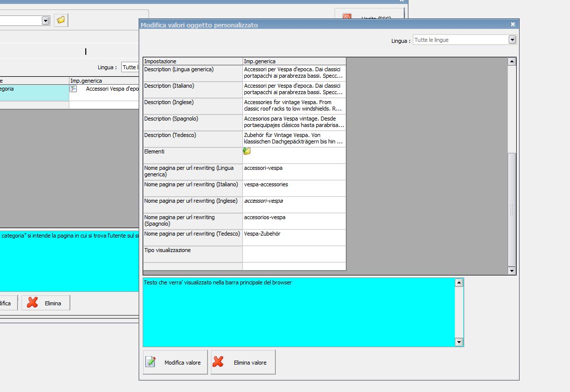Click the settings table scroll down arrow
This screenshot has width=570, height=392.
coord(512,270)
